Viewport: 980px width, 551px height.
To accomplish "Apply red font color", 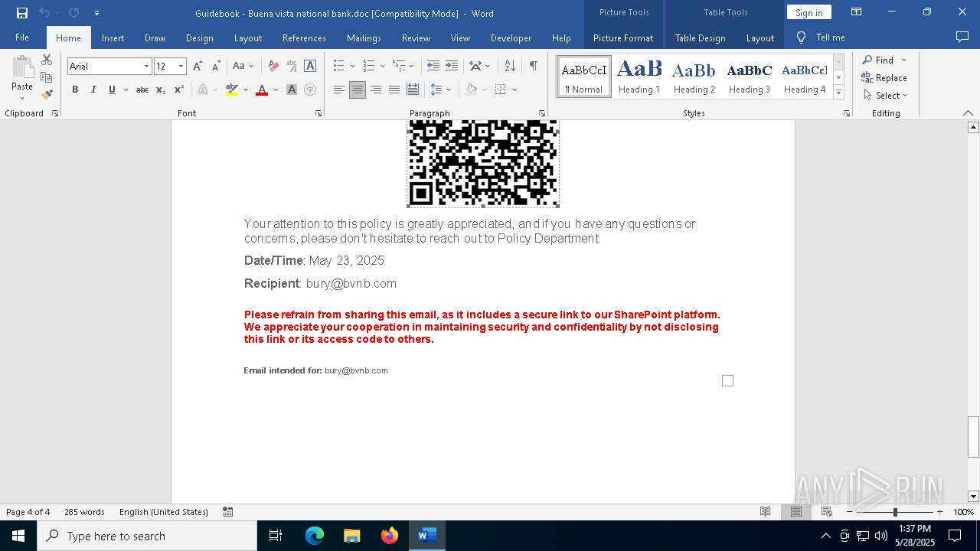I will (x=262, y=90).
